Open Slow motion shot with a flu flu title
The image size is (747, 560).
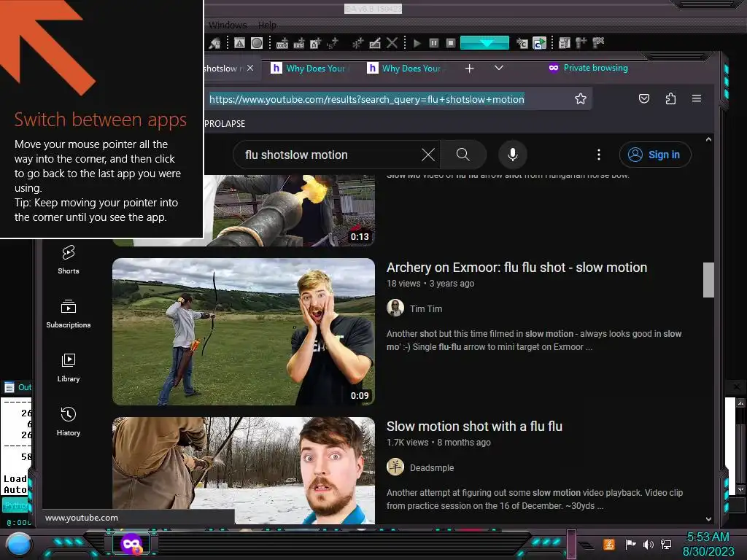coord(474,426)
